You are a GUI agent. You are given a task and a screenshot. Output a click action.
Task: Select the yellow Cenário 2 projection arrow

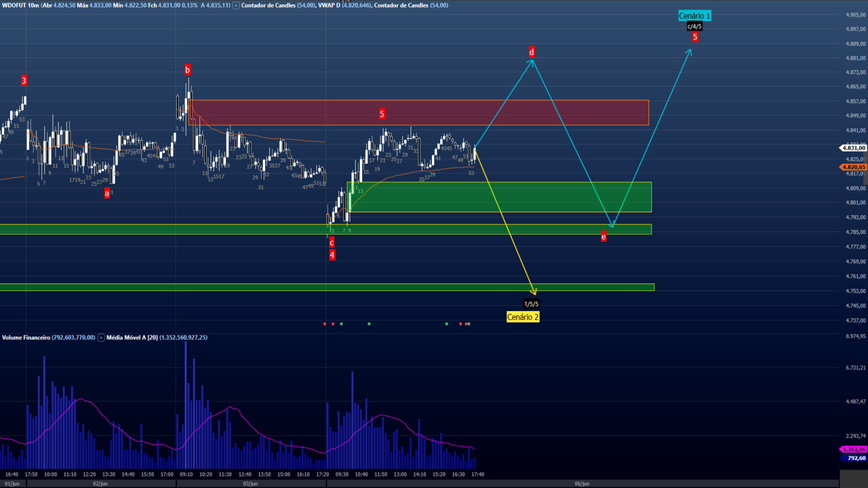(506, 222)
